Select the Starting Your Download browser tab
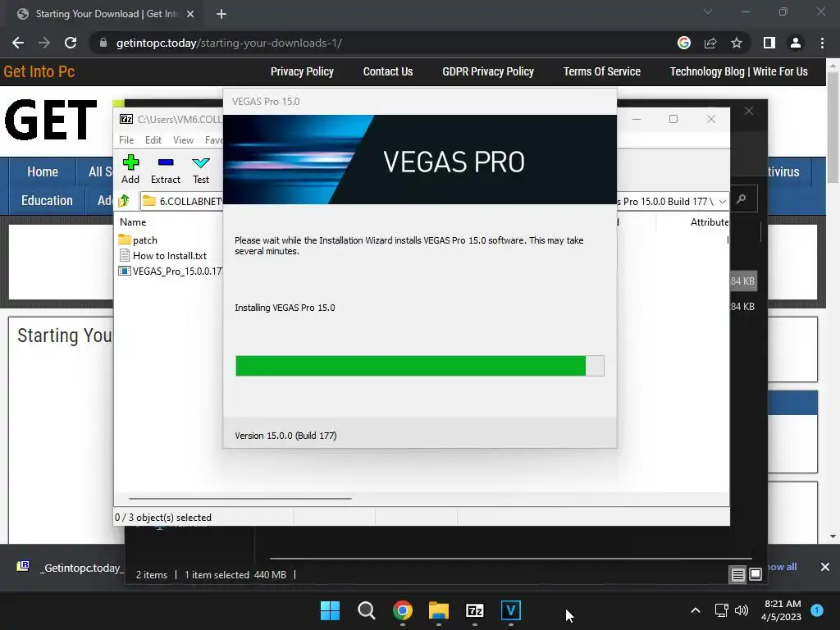Viewport: 840px width, 630px height. [106, 14]
